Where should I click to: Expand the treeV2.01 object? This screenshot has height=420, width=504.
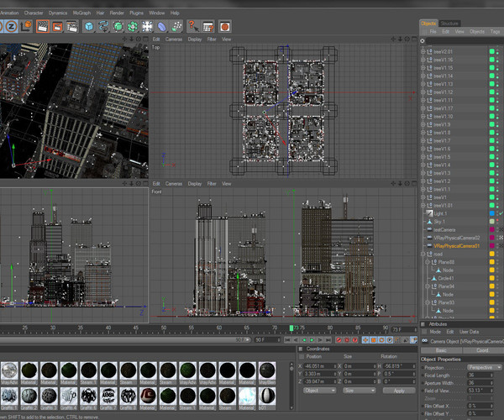coord(423,51)
